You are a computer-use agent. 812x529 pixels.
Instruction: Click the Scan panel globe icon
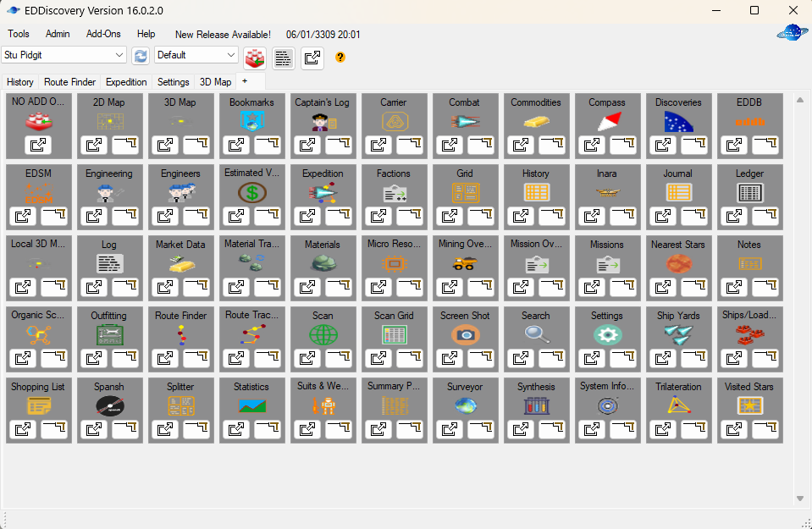323,335
